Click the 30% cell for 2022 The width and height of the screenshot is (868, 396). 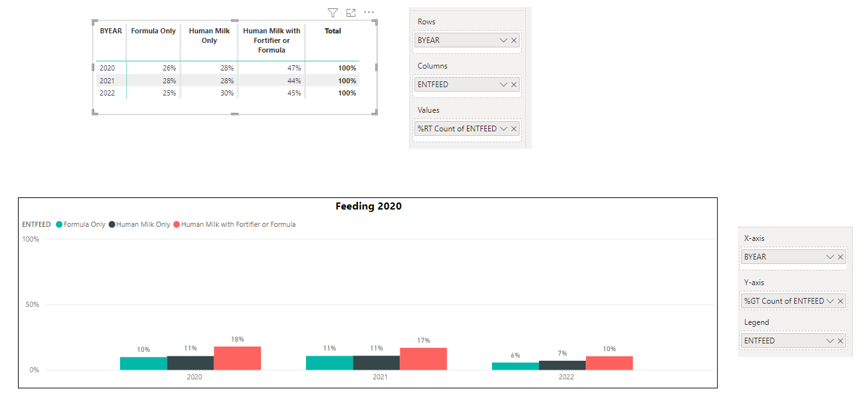pos(227,93)
